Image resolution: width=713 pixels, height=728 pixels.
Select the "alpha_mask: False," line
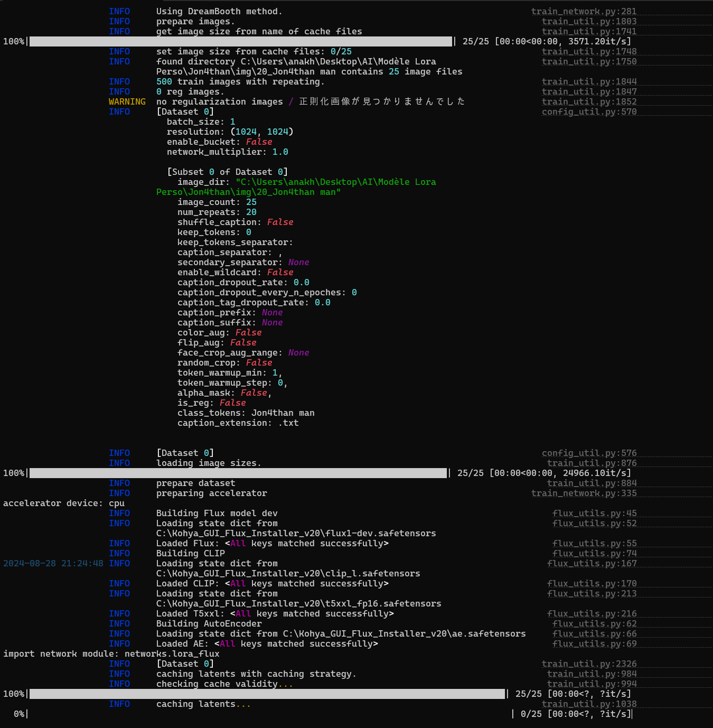click(225, 393)
